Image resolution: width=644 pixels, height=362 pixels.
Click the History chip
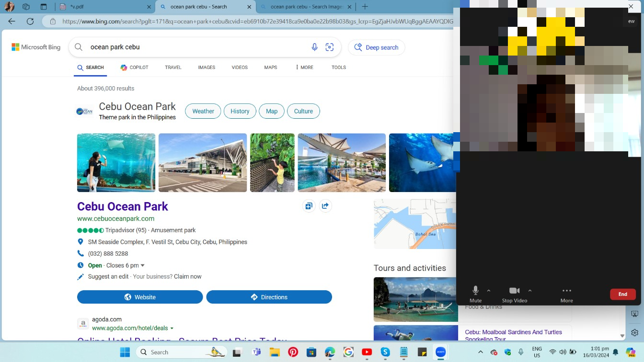pos(240,111)
